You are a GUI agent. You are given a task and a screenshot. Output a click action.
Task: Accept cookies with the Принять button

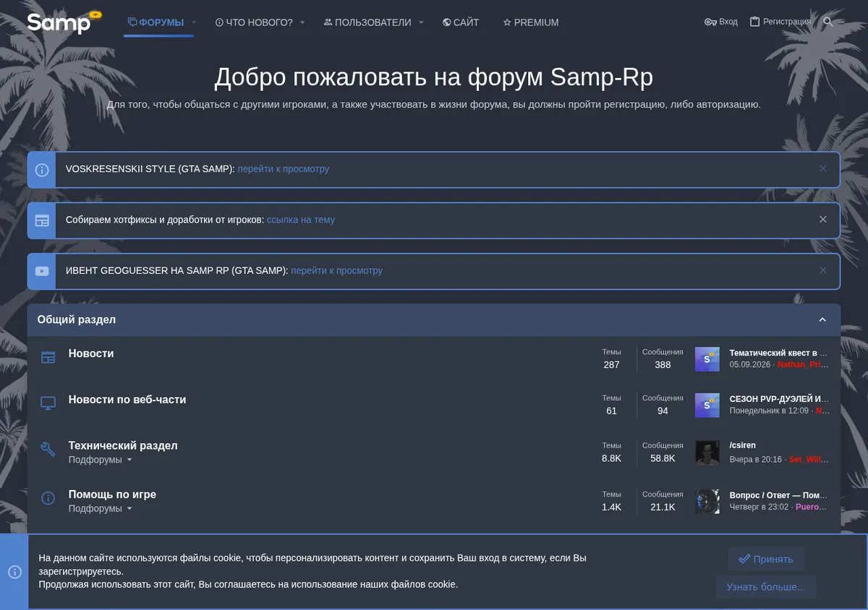coord(766,559)
